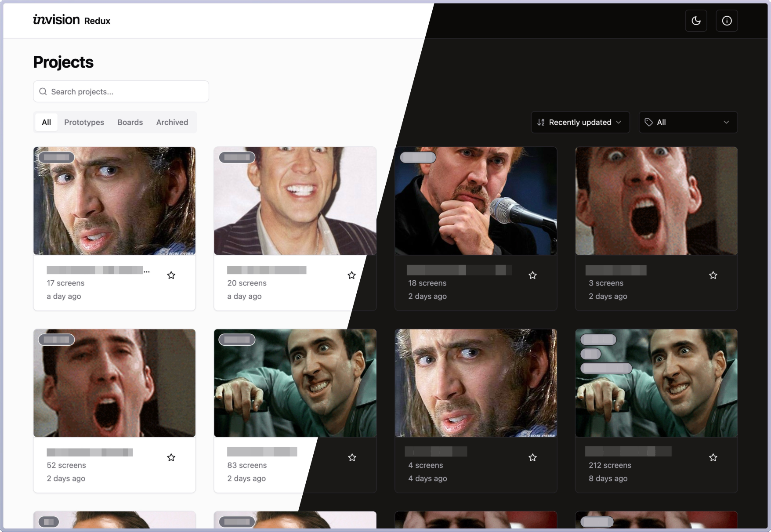The image size is (771, 532).
Task: Open the All tag filter dropdown
Action: coord(688,122)
